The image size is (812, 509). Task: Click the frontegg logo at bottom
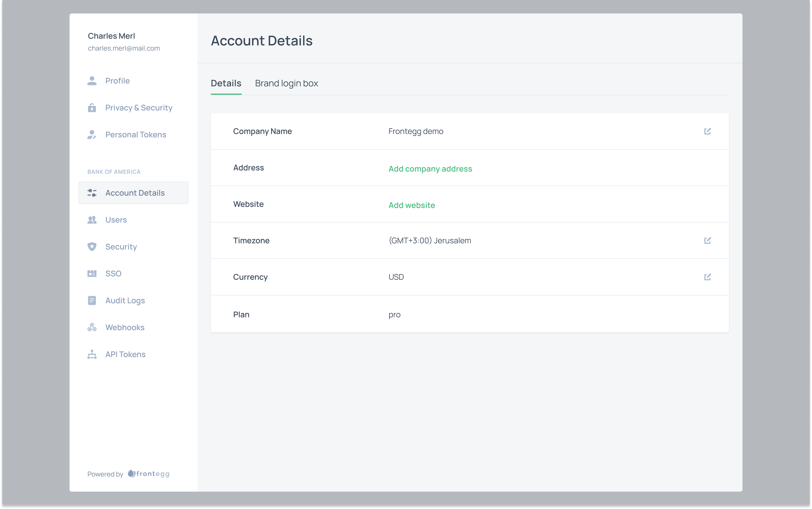pos(149,474)
